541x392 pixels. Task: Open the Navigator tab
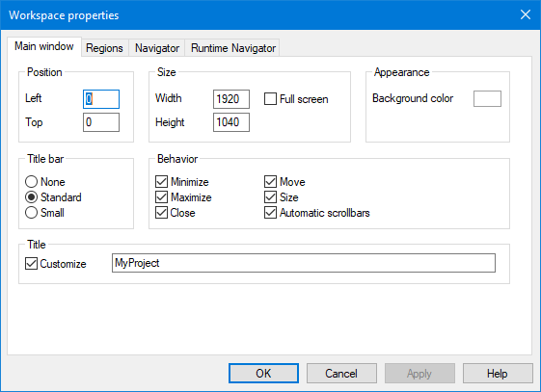coord(157,48)
